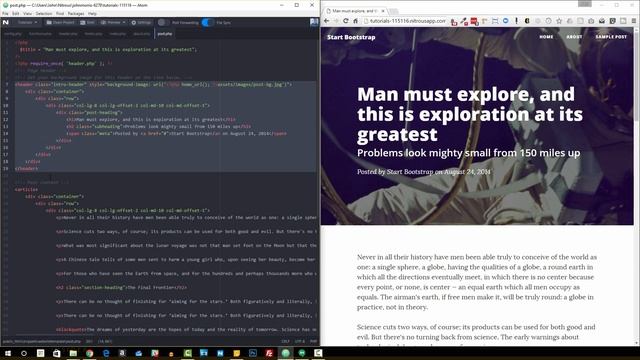Click the Nitrous N logo in Atom toolbar

[6, 22]
